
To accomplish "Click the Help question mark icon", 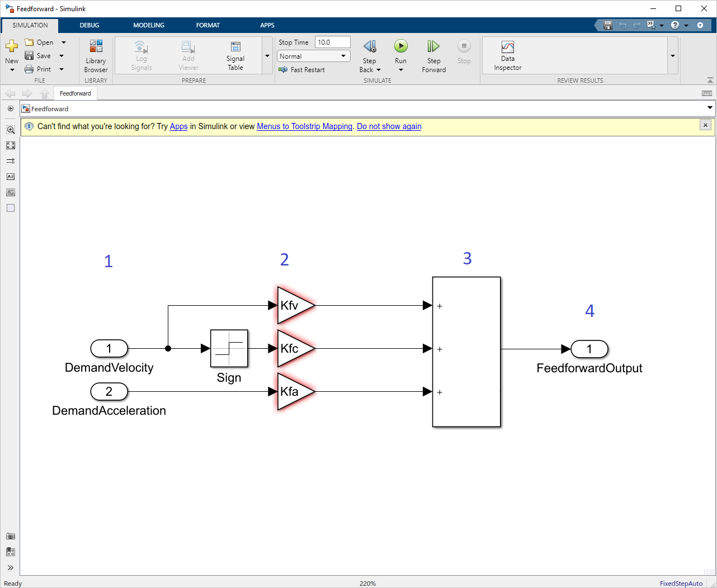I will (675, 25).
